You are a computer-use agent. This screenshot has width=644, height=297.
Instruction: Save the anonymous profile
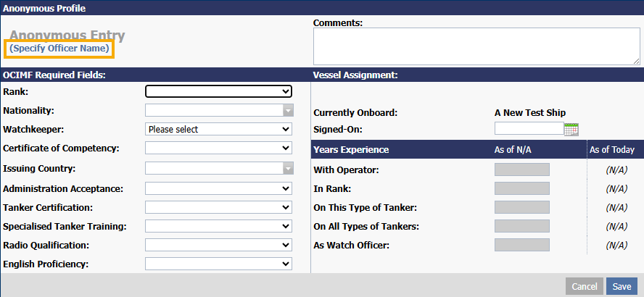(622, 286)
